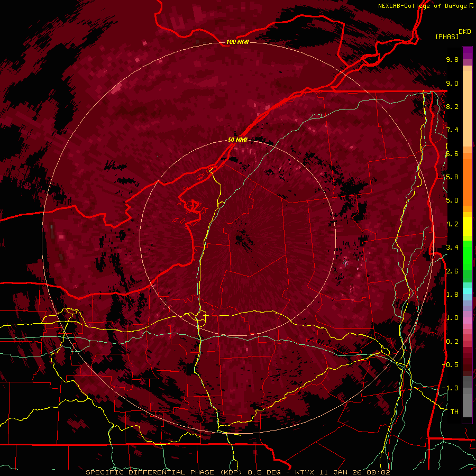Click the 1.8 value on color scale
The height and width of the screenshot is (476, 476).
452,294
